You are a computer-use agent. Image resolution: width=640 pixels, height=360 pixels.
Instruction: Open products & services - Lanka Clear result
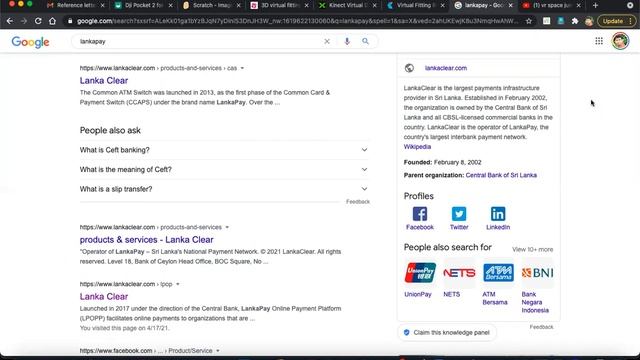(147, 240)
